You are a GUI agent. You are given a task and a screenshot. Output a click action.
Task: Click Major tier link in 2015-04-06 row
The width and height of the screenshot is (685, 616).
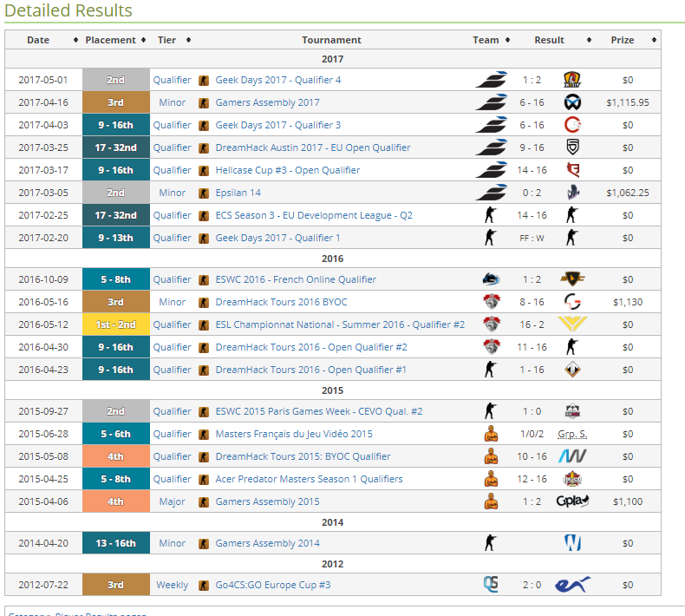point(173,501)
